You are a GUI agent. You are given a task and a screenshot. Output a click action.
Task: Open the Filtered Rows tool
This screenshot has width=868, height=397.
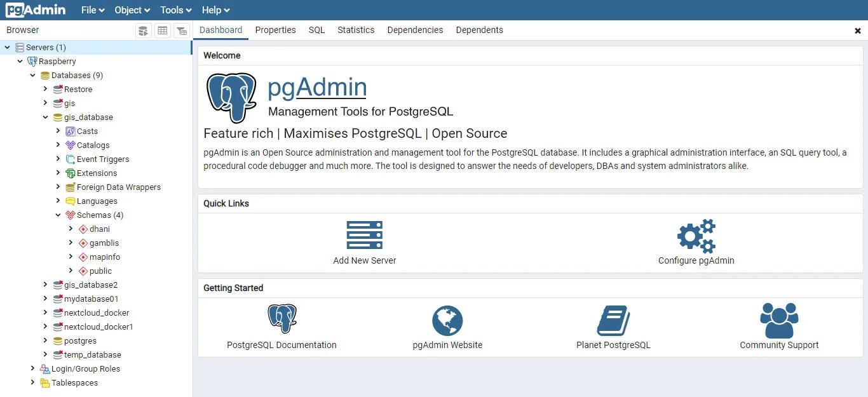(182, 30)
